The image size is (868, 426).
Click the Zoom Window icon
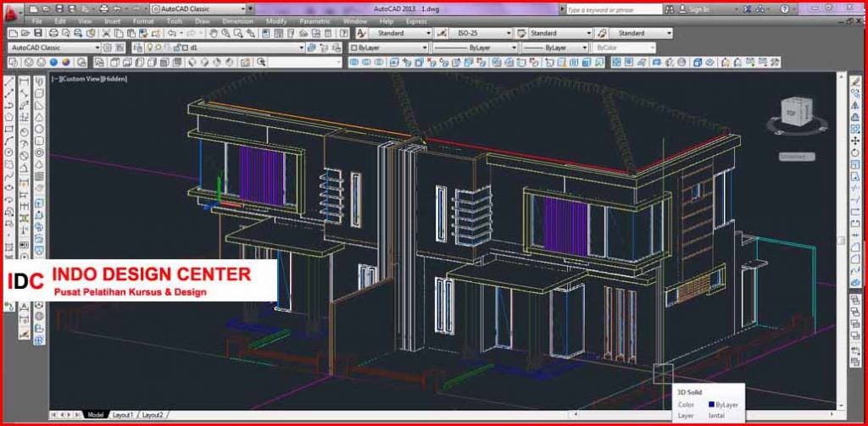pyautogui.click(x=238, y=33)
